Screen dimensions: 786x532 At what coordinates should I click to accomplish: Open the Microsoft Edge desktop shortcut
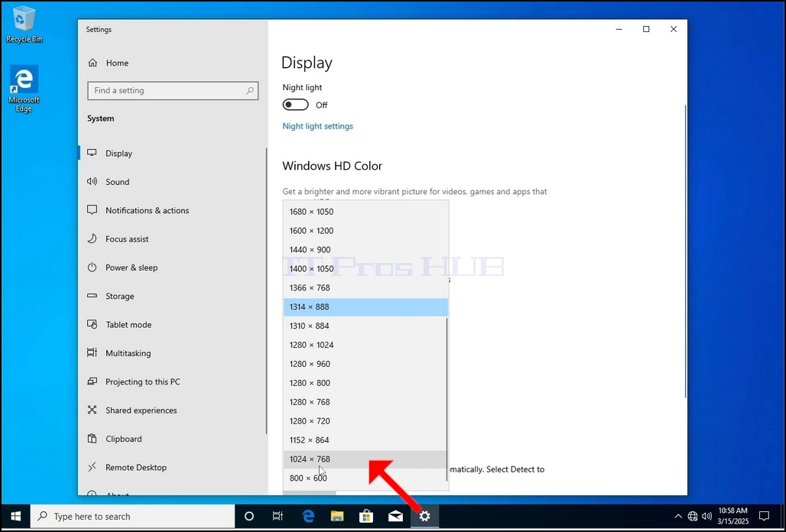point(24,89)
